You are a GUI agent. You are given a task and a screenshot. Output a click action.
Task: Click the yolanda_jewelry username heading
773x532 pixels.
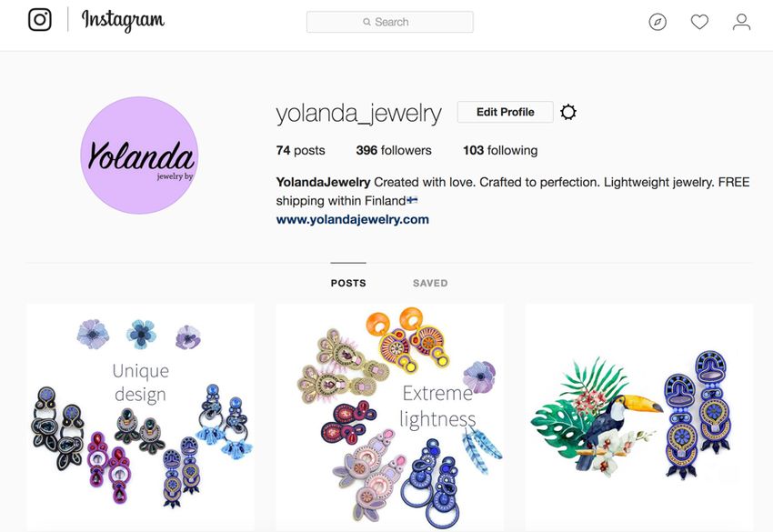point(359,114)
